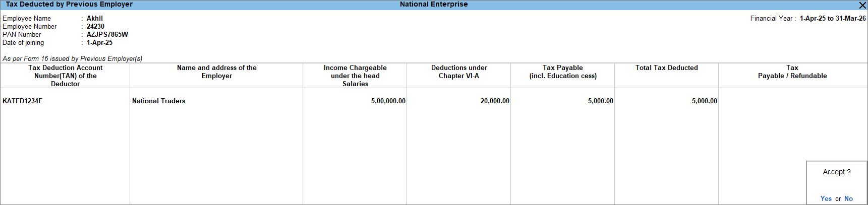Click Yes to accept the entry
This screenshot has height=205, width=868.
pos(826,199)
